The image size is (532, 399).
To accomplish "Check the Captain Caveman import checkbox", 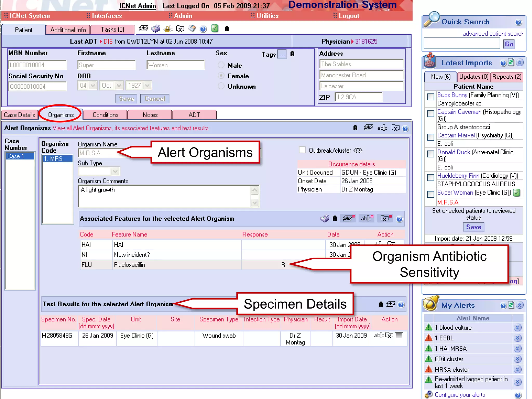I will point(430,114).
